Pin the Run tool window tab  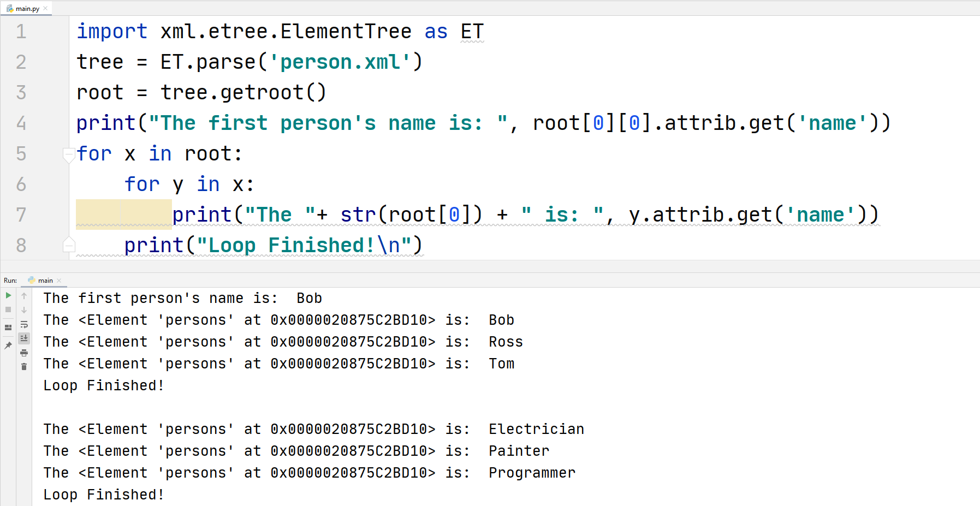[8, 345]
